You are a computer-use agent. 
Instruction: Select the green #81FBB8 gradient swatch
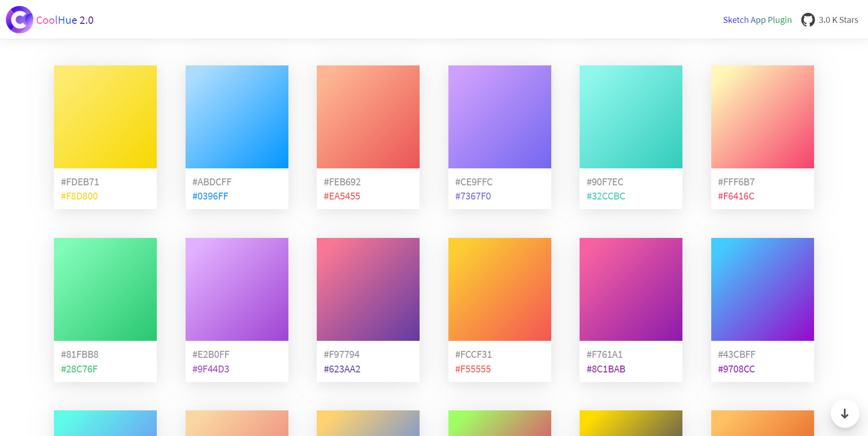point(105,289)
